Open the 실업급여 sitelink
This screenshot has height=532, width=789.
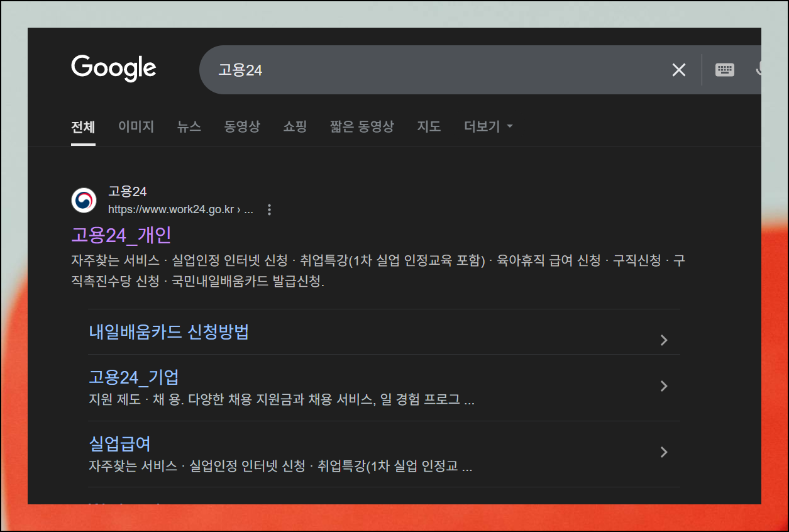(119, 443)
